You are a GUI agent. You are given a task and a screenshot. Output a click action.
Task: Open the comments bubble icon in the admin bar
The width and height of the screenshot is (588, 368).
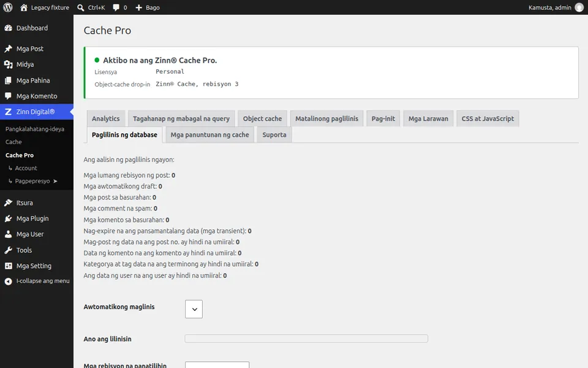click(x=116, y=7)
